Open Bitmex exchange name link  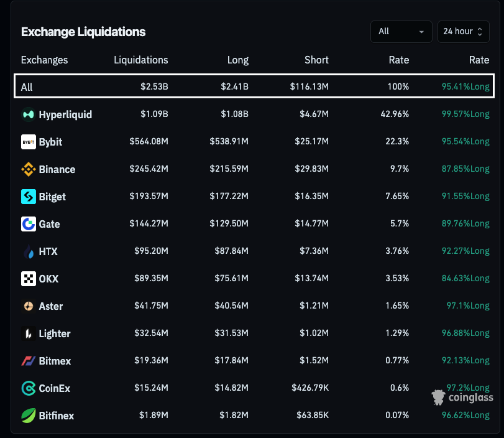point(55,361)
